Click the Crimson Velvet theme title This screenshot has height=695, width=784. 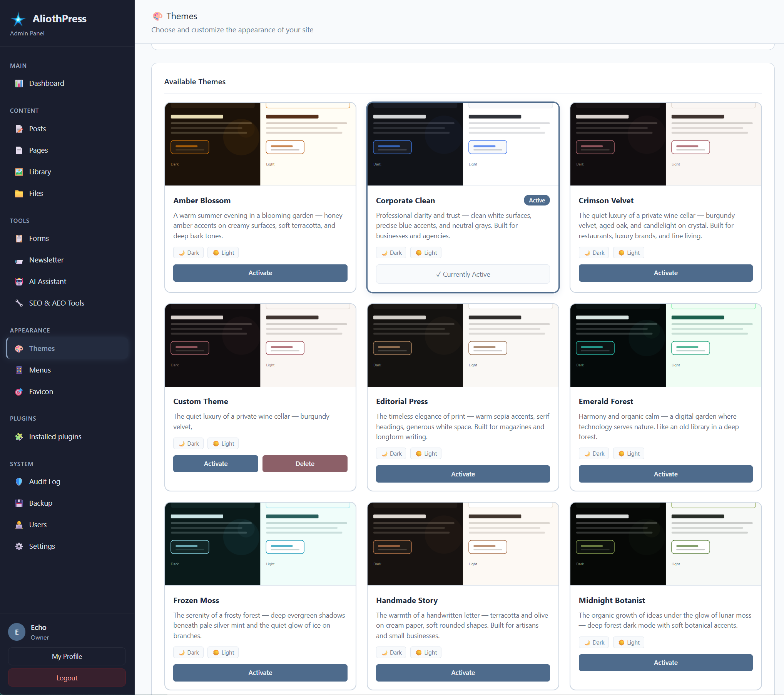[606, 200]
